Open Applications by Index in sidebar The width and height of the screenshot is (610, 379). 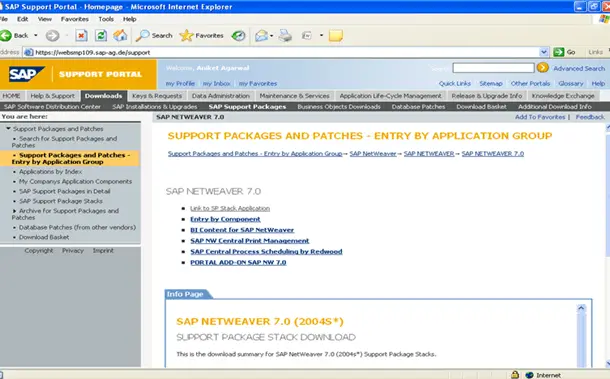(x=51, y=172)
